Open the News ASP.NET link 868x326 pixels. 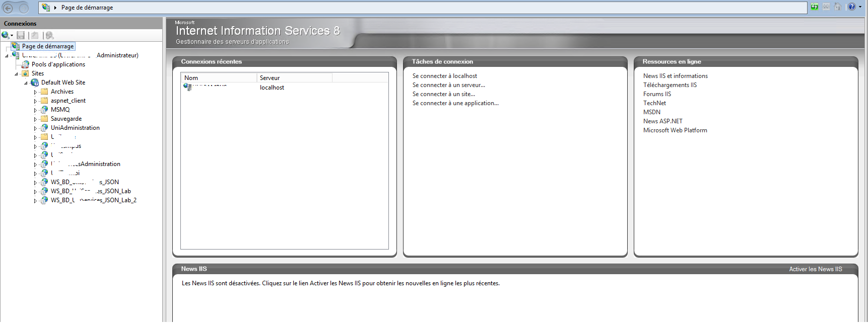pos(662,121)
